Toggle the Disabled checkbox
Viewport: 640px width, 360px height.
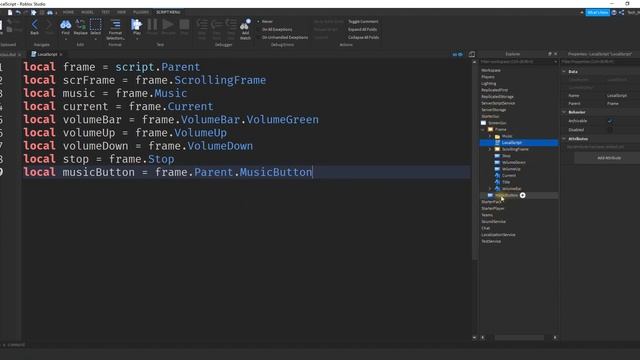pos(610,130)
